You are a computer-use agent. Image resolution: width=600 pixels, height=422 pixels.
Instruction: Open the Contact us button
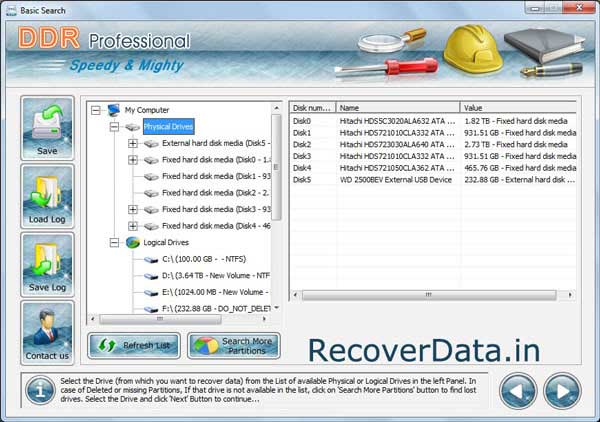[x=47, y=332]
